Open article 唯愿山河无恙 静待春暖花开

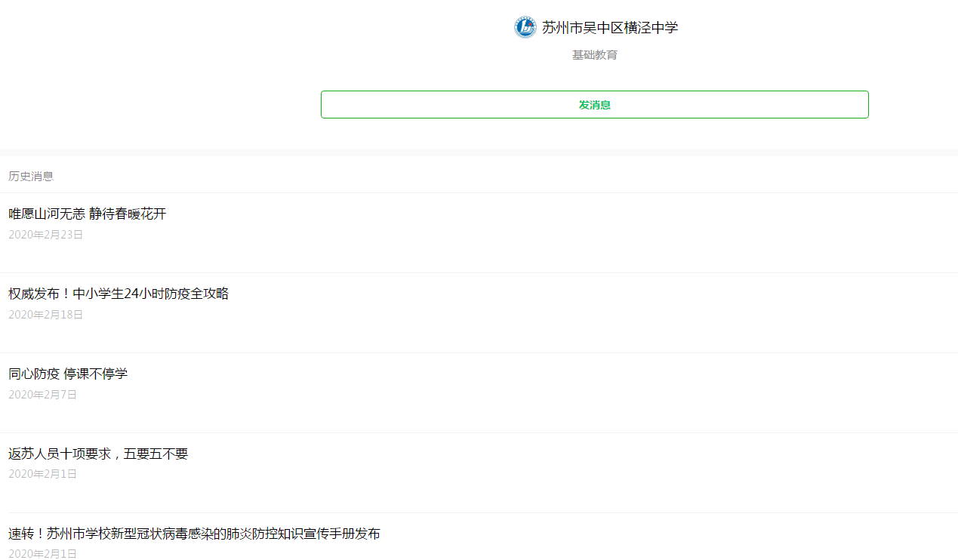(x=88, y=214)
